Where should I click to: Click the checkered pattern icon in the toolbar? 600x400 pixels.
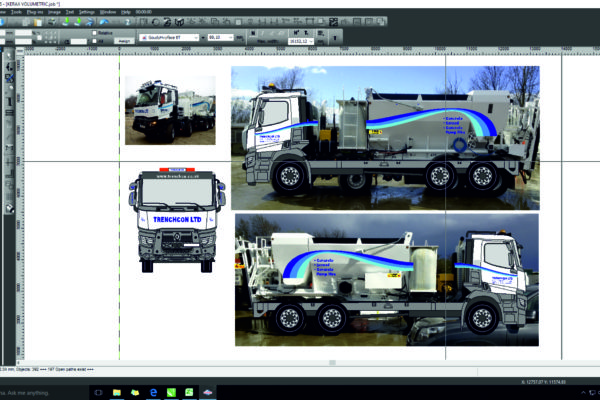[x=333, y=22]
